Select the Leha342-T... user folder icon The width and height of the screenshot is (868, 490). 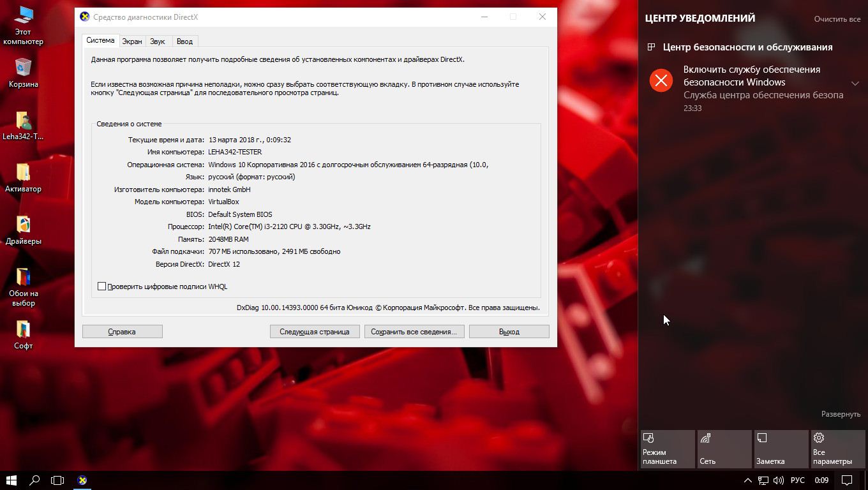point(24,126)
